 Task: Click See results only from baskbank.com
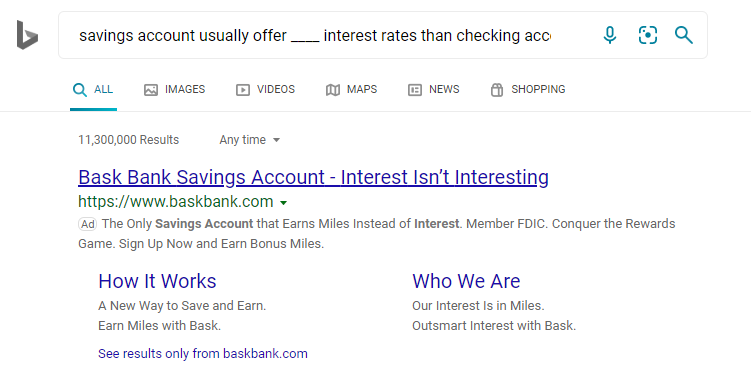(x=203, y=354)
